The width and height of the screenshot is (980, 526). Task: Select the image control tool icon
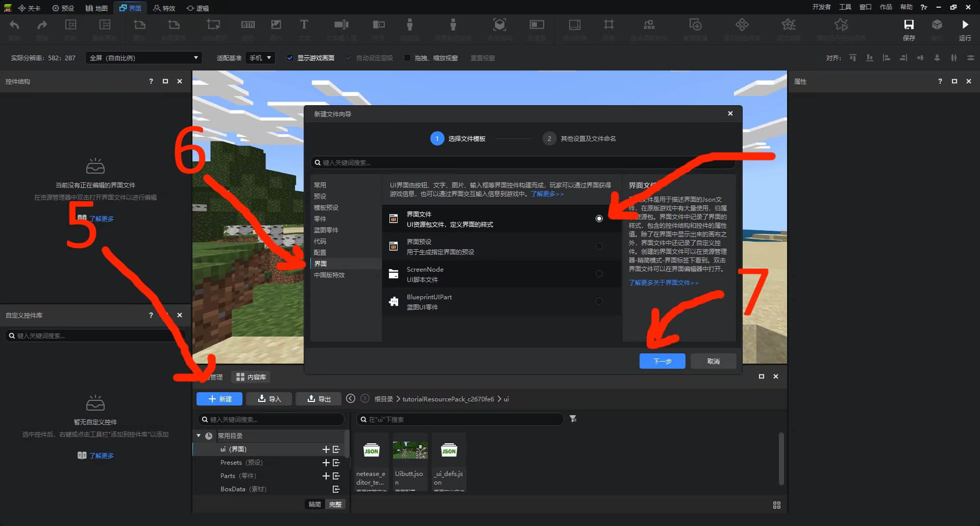[276, 25]
